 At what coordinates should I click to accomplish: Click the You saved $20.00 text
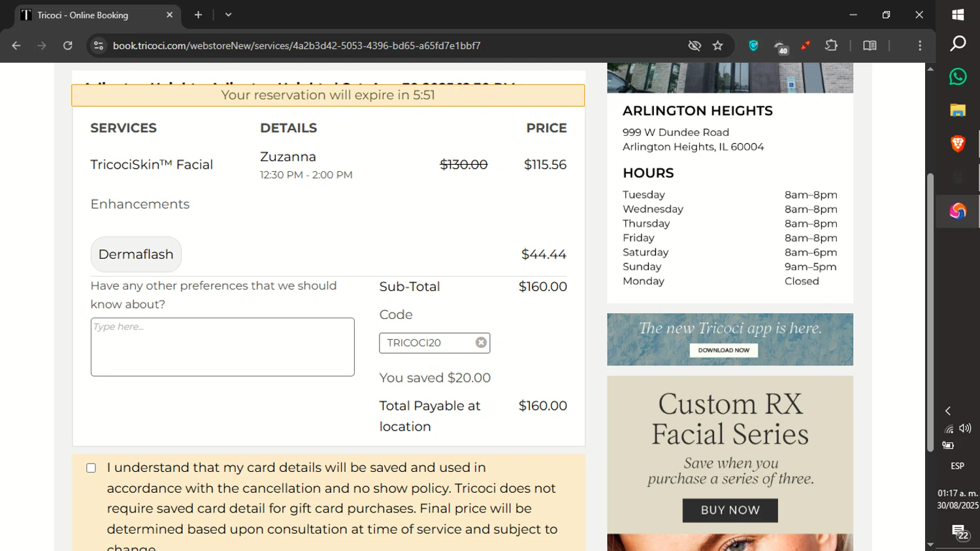[x=435, y=378]
